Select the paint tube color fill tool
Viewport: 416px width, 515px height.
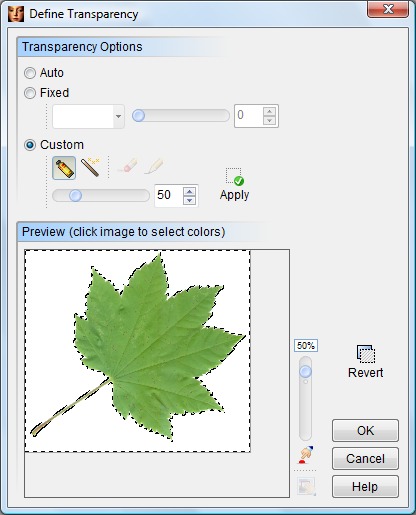(64, 168)
